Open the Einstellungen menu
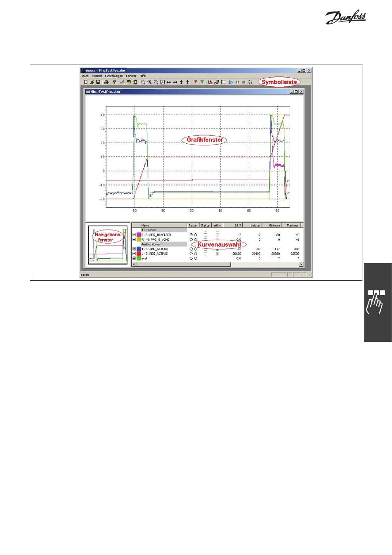This screenshot has height=555, width=392. pos(114,76)
